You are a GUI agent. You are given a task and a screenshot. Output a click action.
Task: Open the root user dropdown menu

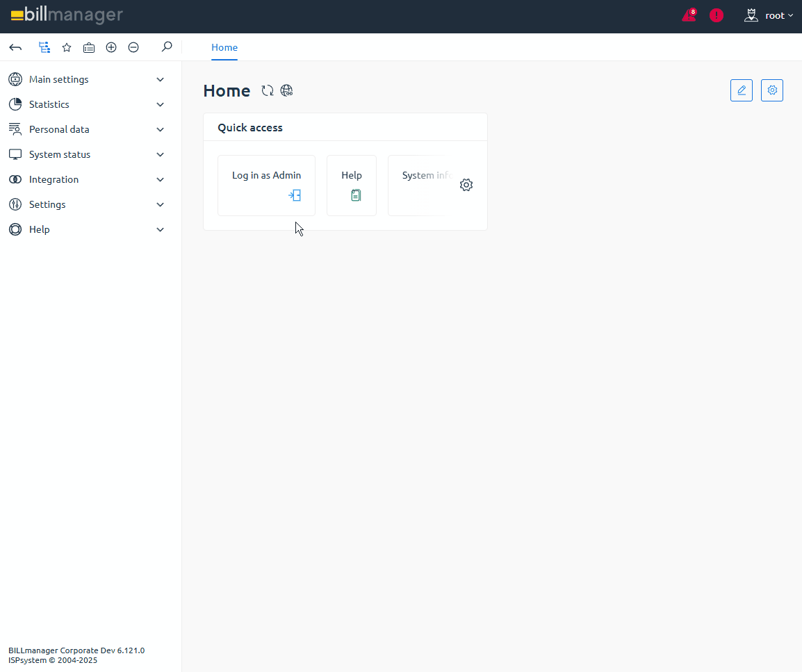pyautogui.click(x=769, y=15)
